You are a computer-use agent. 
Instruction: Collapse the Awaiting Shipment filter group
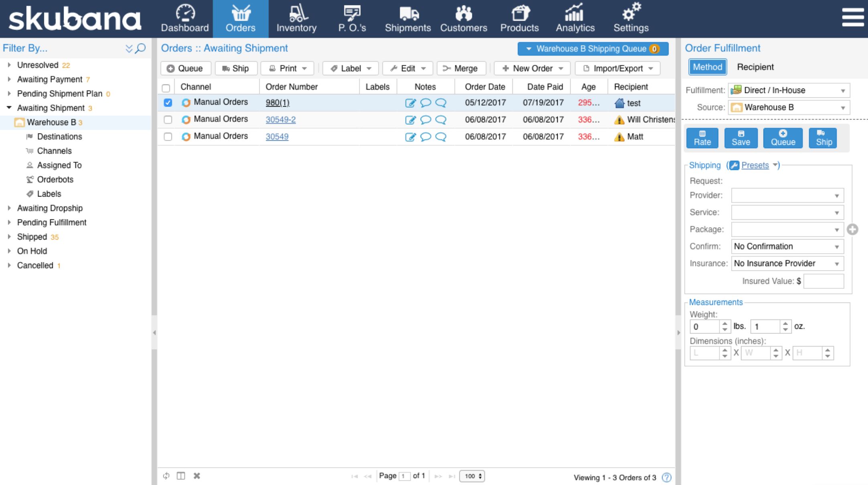[9, 108]
